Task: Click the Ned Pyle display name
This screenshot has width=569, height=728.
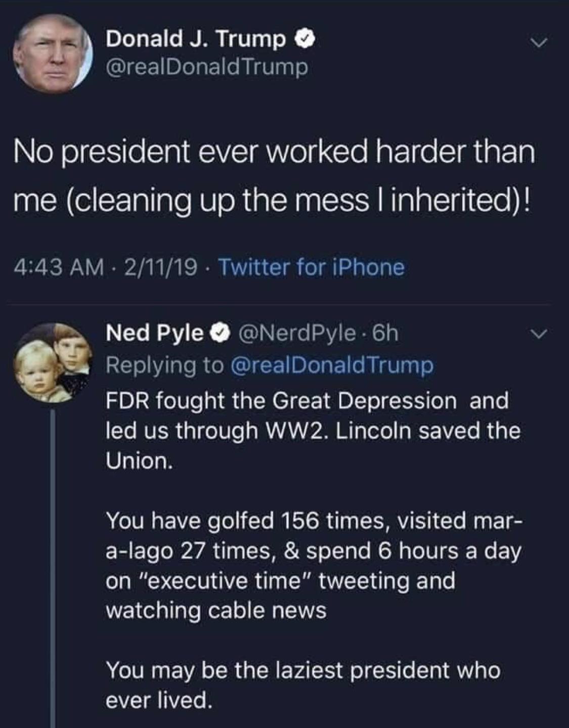Action: (154, 333)
